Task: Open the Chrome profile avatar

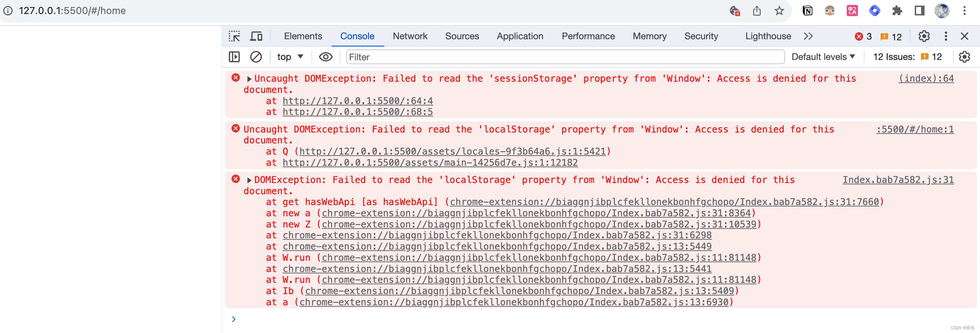Action: (942, 11)
